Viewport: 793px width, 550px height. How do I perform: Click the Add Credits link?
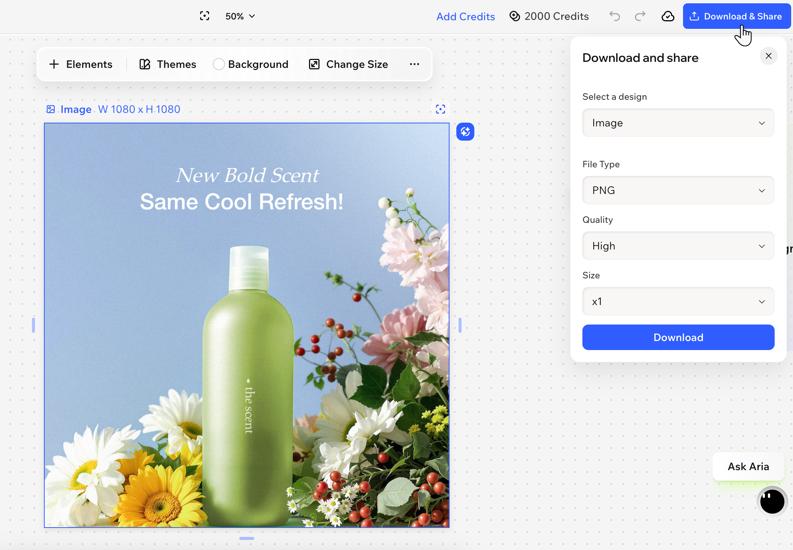pyautogui.click(x=465, y=16)
